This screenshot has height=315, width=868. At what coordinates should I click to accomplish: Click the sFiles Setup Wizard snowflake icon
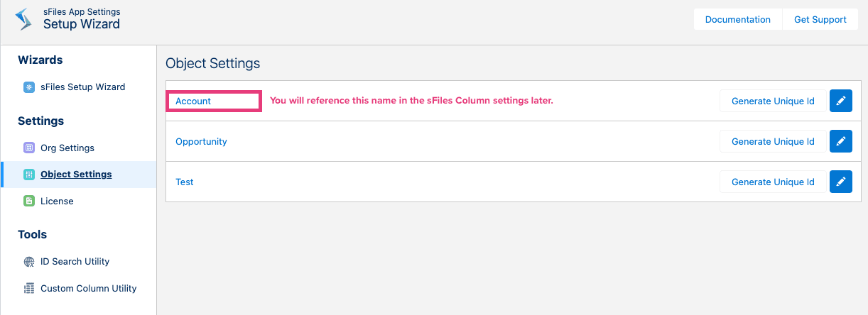click(x=29, y=87)
